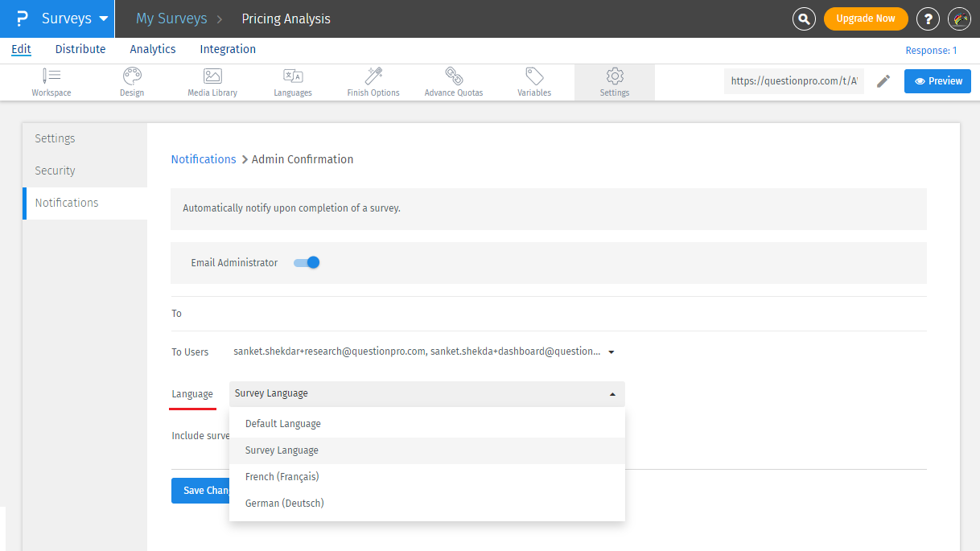Click the pencil icon to edit survey URL
This screenshot has height=551, width=980.
tap(883, 81)
